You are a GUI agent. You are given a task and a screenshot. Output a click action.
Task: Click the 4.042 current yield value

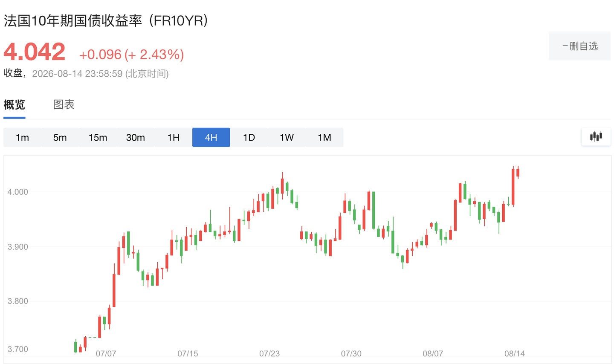pos(35,52)
